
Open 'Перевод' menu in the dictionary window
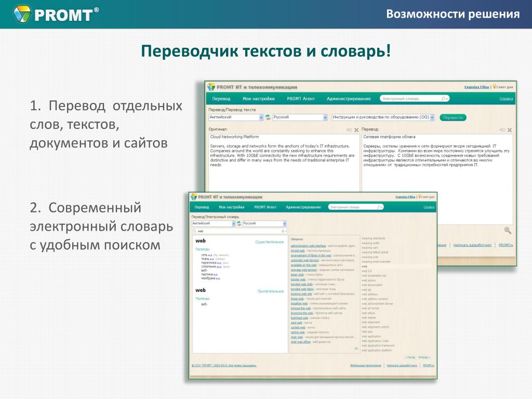202,207
